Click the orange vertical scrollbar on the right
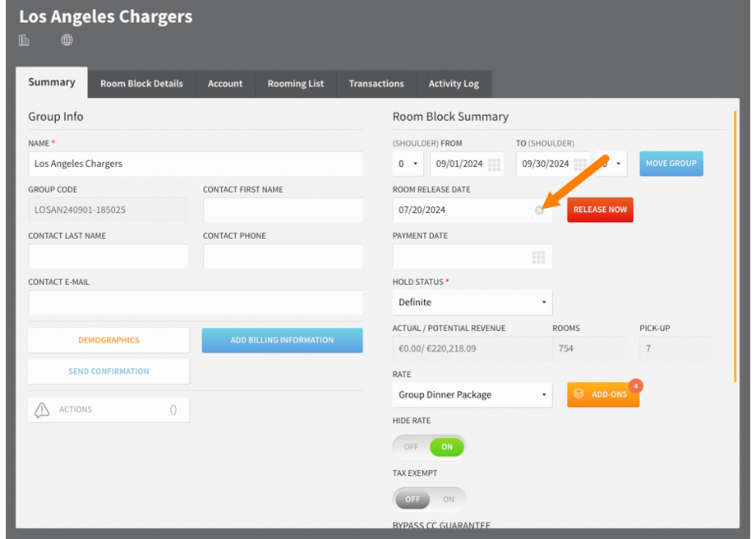Screen dimensions: 756x539 tap(735, 246)
